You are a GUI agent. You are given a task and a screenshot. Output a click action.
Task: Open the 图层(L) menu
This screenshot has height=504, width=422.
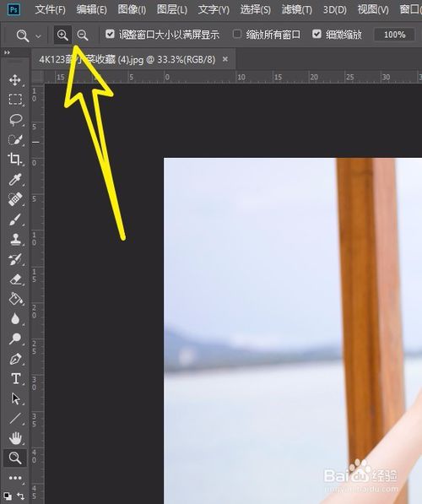(x=172, y=10)
